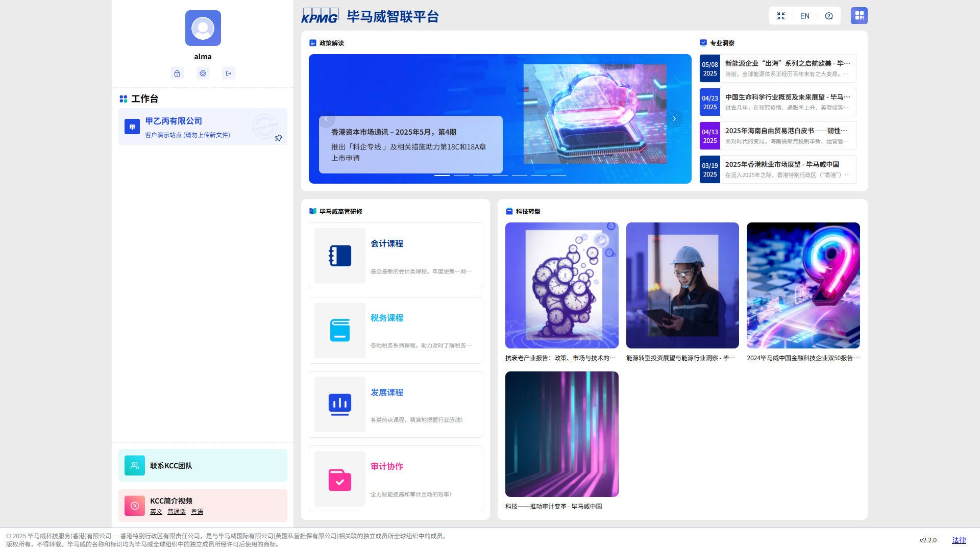
Task: Open the help question mark icon
Action: coord(829,16)
